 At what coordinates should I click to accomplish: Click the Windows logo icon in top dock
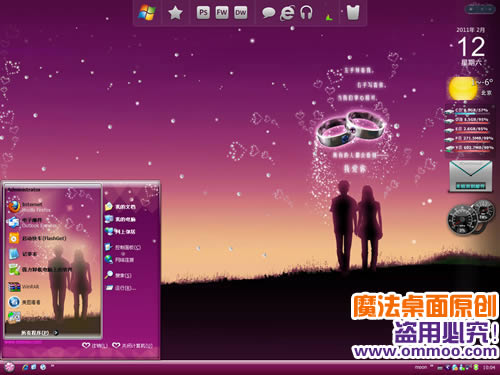(147, 13)
